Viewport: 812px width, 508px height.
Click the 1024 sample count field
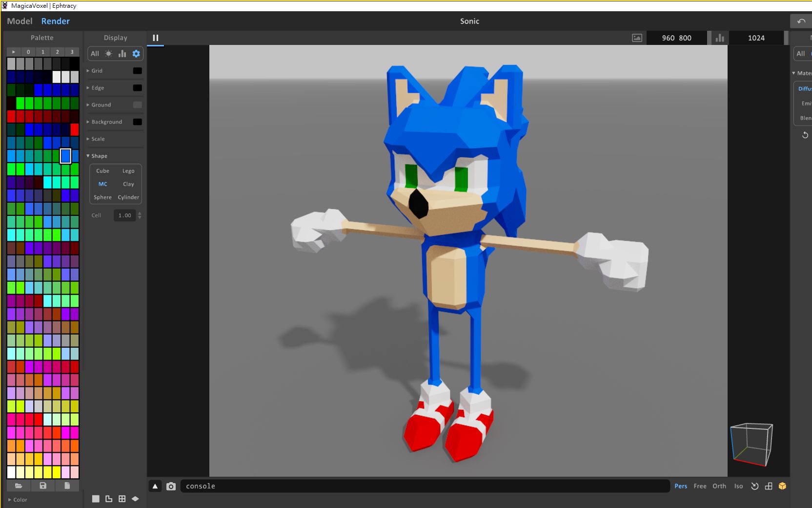point(756,38)
